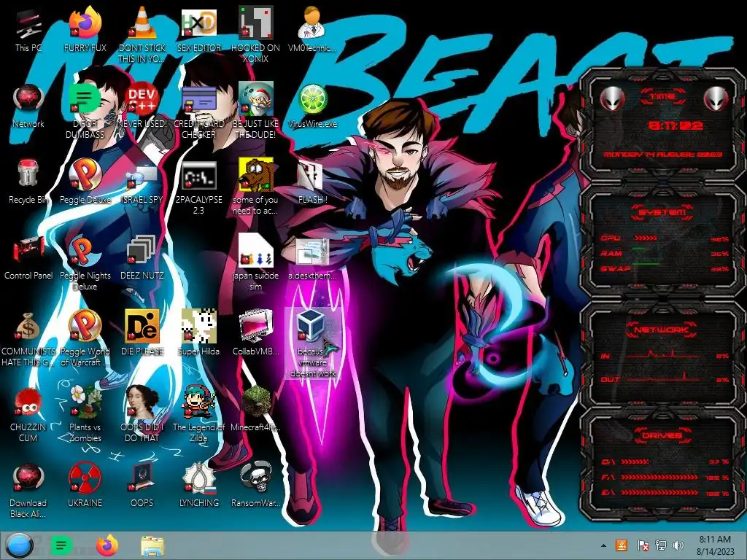Select the BE JUST LIKE THE DUDE icon
Viewport: 747px width, 560px height.
[x=255, y=99]
